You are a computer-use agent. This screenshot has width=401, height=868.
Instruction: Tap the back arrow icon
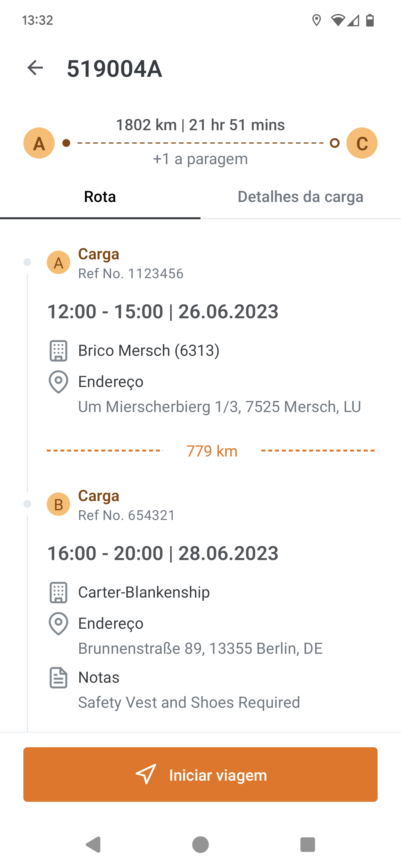35,68
